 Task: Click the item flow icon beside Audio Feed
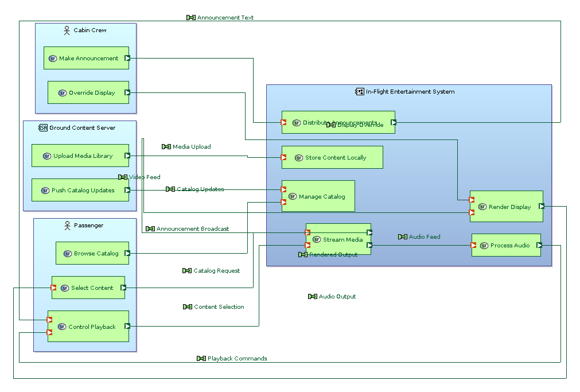click(x=402, y=236)
